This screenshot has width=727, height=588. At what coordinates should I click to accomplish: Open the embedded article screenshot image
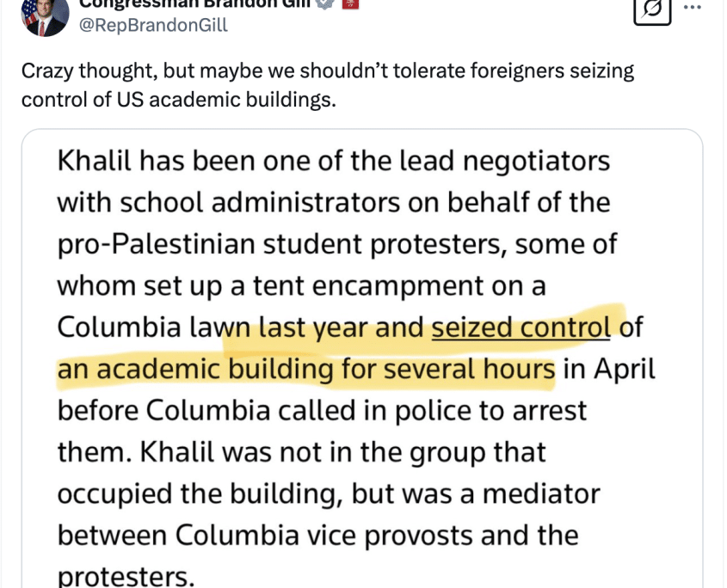(362, 358)
